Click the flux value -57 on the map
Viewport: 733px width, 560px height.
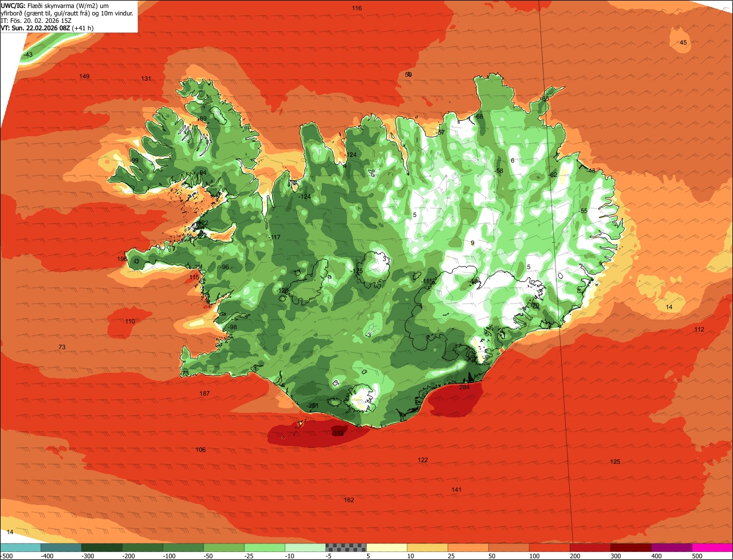440,132
